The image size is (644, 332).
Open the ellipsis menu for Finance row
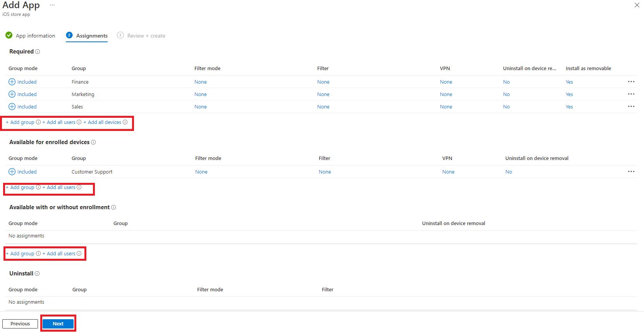631,82
